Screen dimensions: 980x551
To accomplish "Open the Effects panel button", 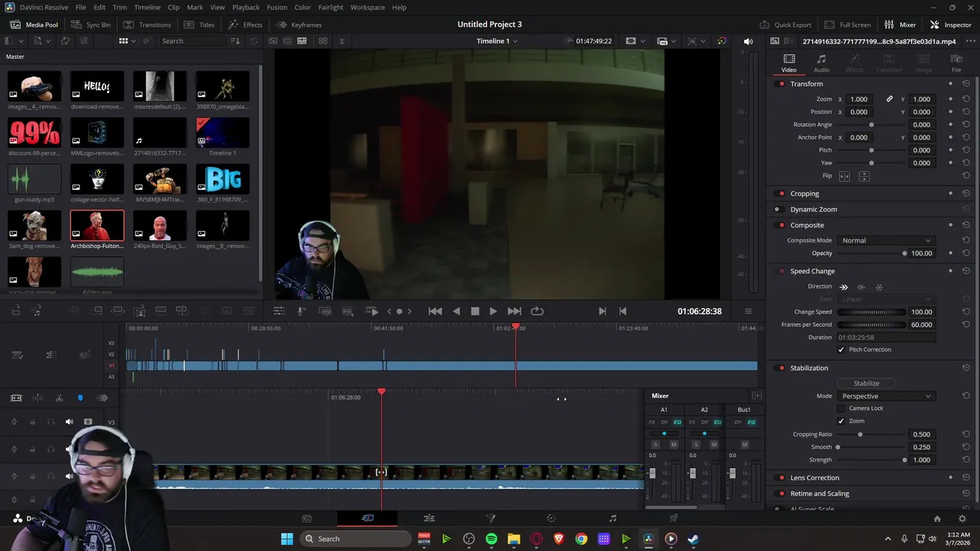I will click(244, 24).
